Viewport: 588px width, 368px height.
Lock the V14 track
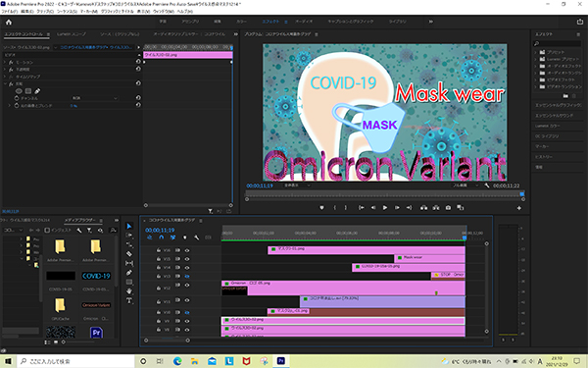(159, 268)
